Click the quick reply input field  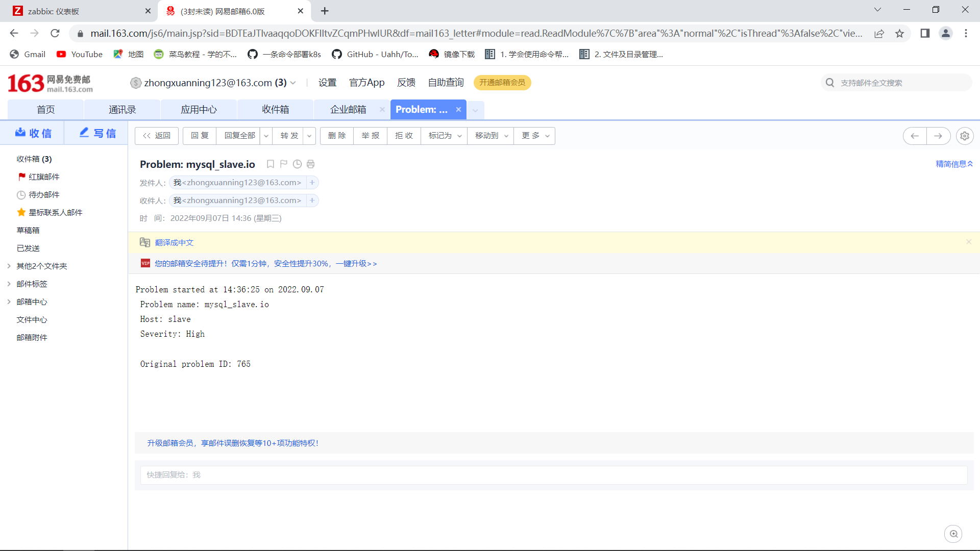[x=553, y=474]
